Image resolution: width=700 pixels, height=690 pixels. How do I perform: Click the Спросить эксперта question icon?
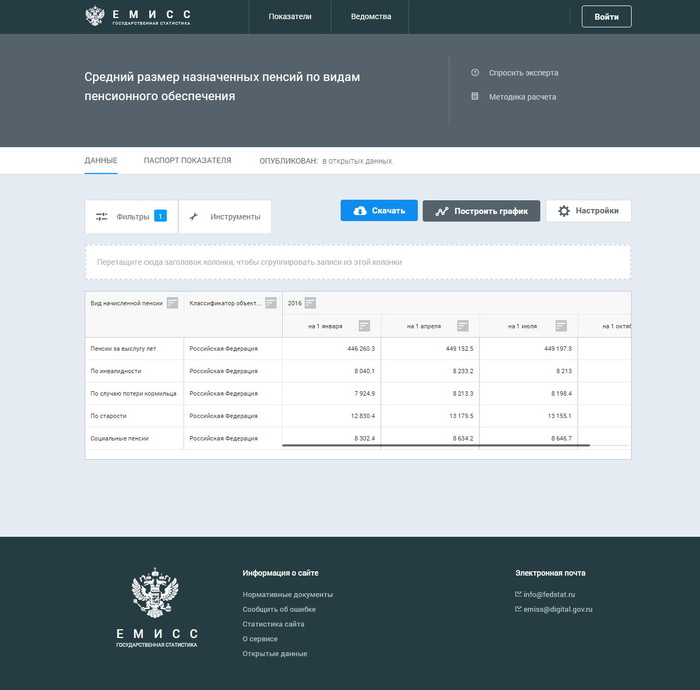[475, 72]
